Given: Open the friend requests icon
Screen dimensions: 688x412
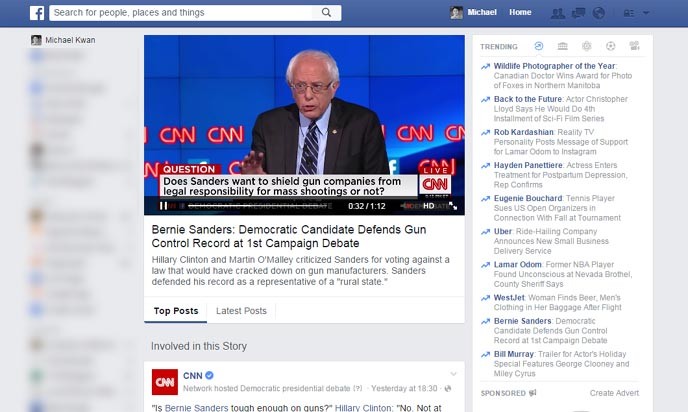Looking at the screenshot, I should (x=558, y=13).
